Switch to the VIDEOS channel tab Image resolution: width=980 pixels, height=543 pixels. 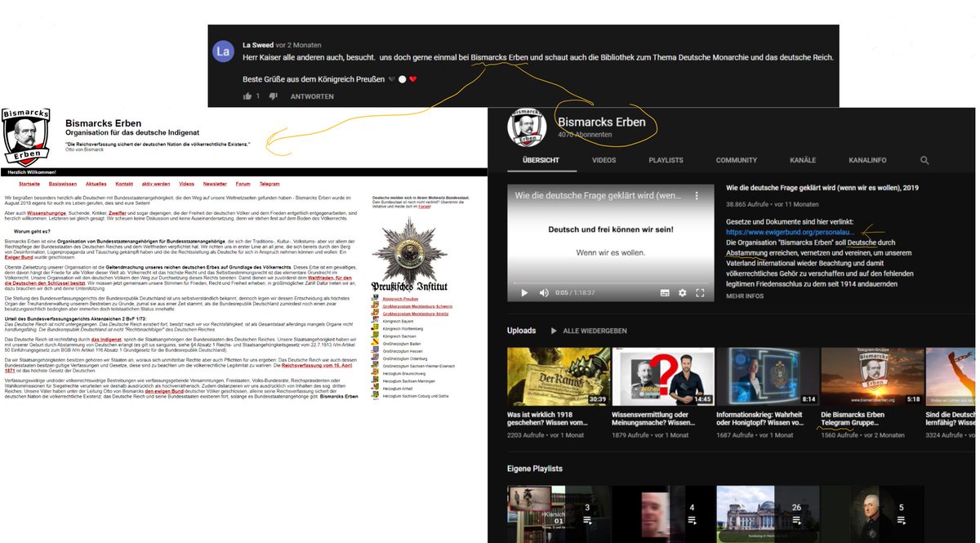[604, 160]
